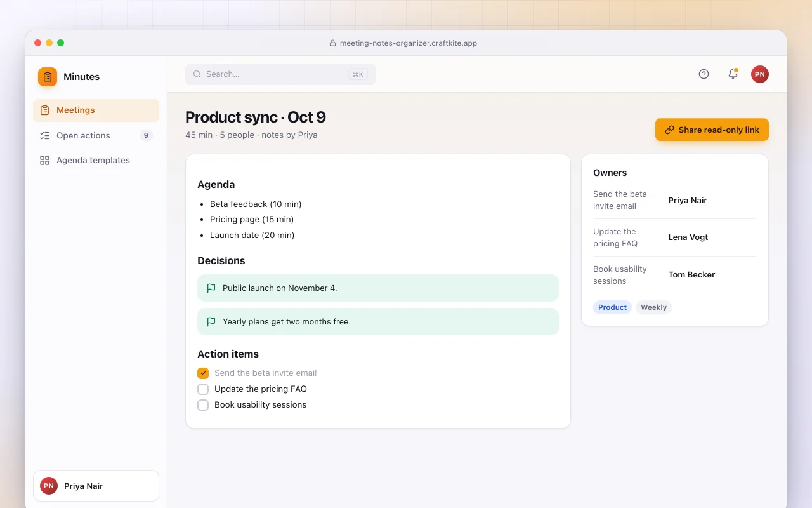
Task: Click the address bar URL text
Action: point(409,43)
